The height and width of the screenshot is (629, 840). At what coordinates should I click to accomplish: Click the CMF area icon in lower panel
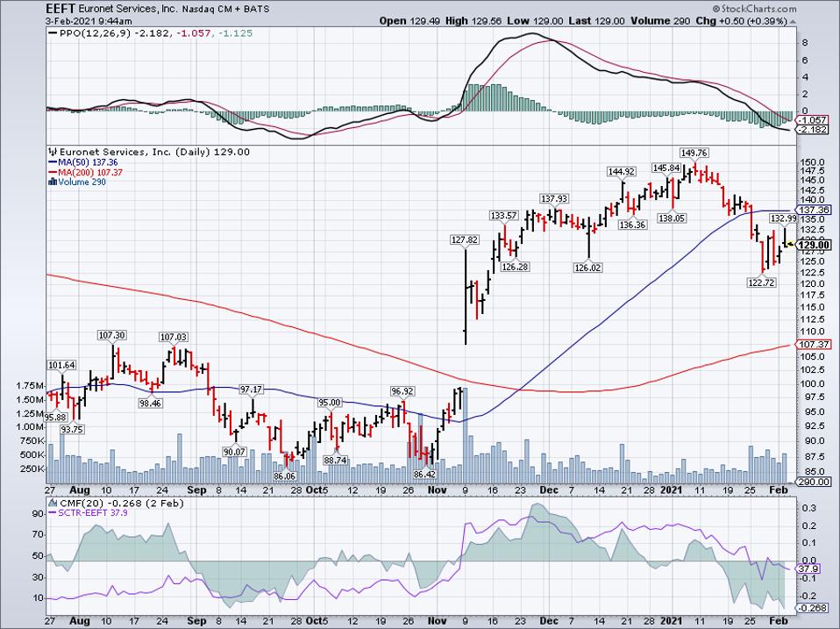[53, 503]
